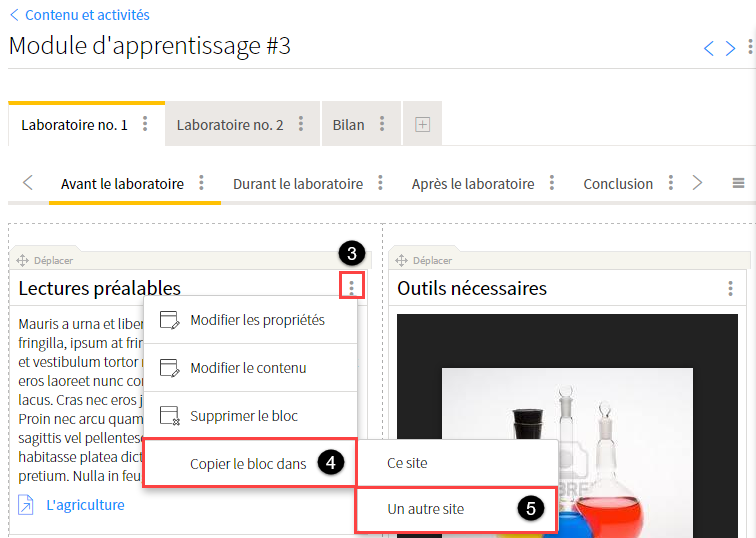756x538 pixels.
Task: Select Un autre site in submenu
Action: (x=457, y=510)
